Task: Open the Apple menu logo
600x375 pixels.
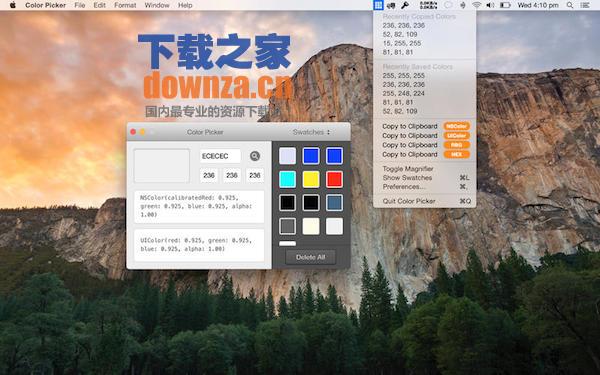Action: pyautogui.click(x=13, y=5)
